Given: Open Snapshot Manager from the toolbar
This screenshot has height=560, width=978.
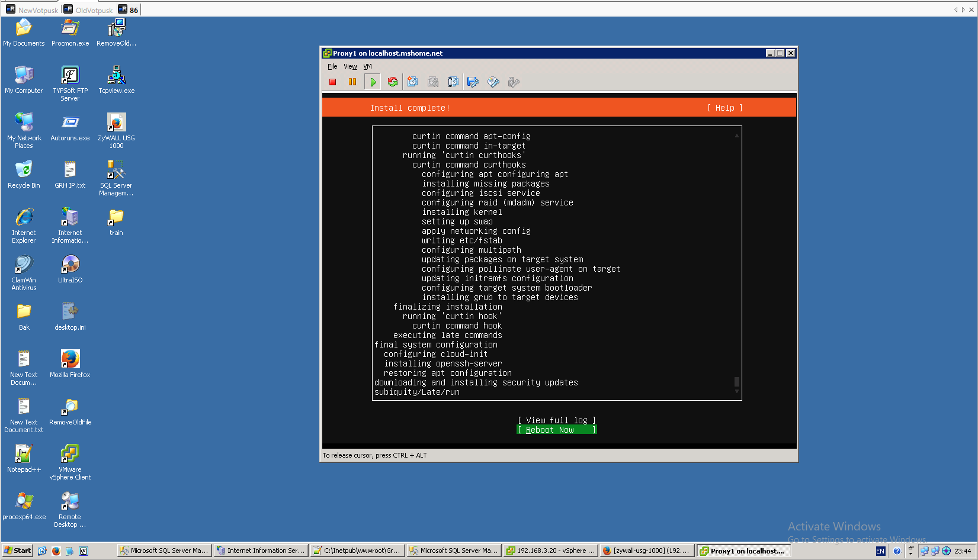Looking at the screenshot, I should pos(453,82).
